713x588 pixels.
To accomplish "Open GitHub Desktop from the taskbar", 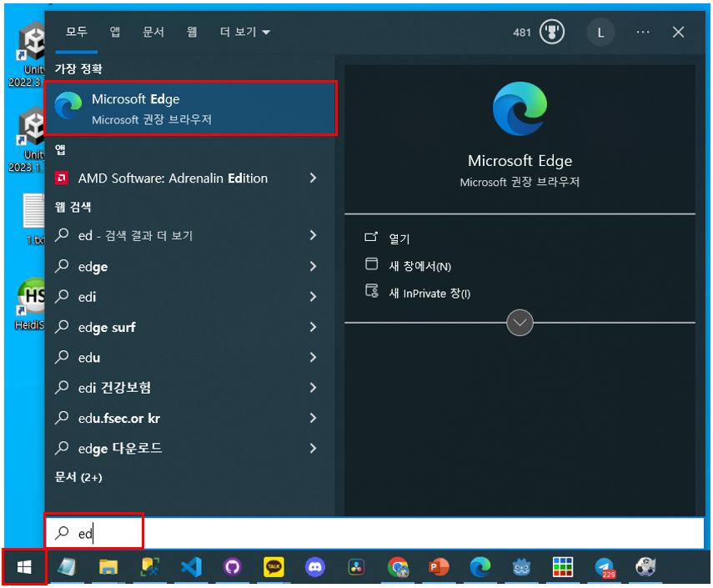I will click(233, 566).
